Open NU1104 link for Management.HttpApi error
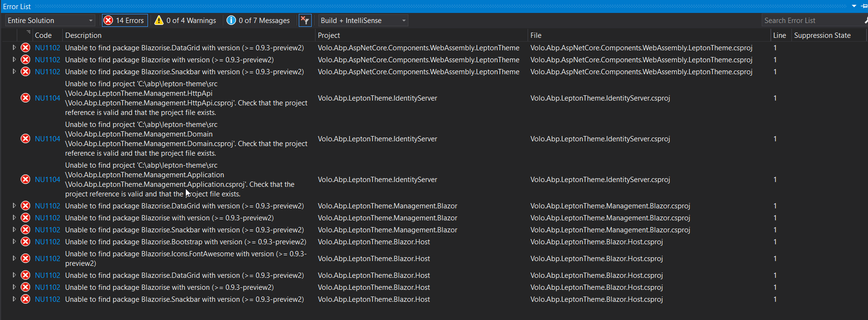 [47, 98]
